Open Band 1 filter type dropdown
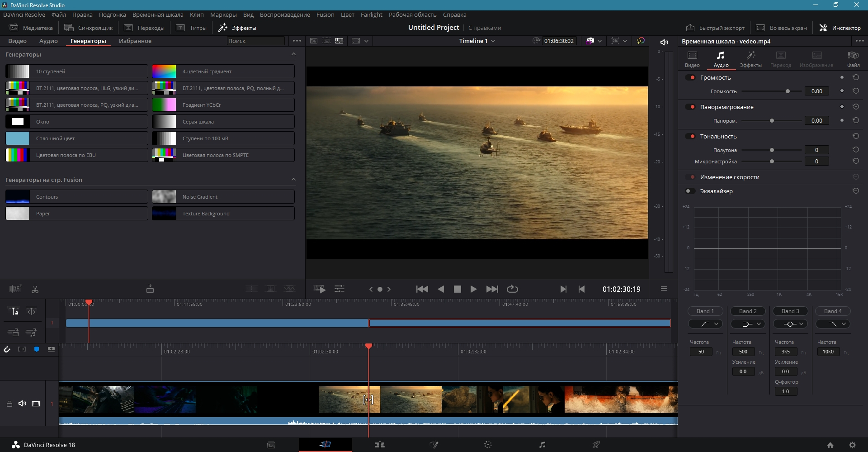 (705, 324)
